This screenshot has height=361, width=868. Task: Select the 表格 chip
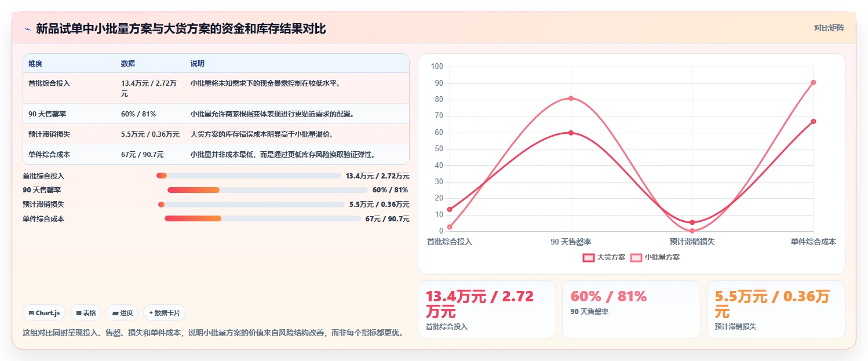point(86,313)
